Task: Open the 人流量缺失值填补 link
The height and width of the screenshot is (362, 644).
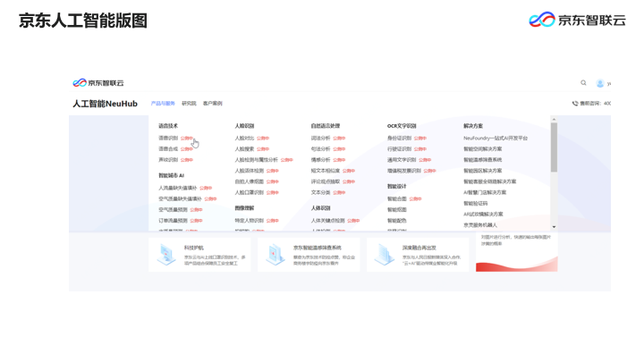Action: [x=177, y=188]
